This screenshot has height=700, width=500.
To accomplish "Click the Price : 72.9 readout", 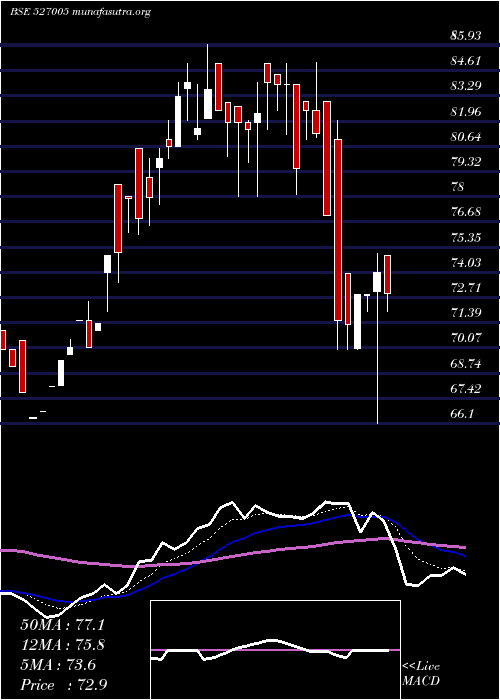I will pos(63,684).
